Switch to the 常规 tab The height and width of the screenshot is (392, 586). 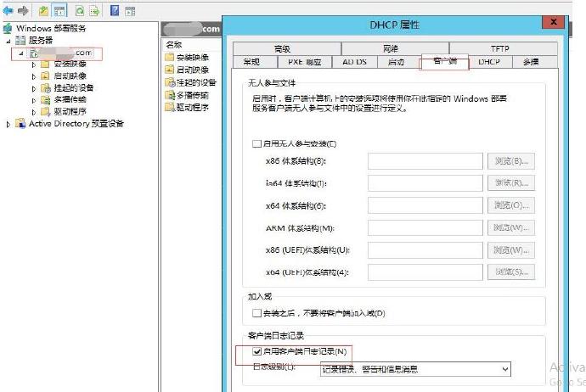[256, 62]
